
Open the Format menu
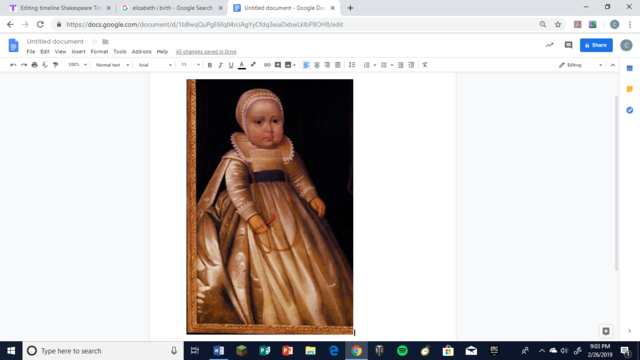click(99, 52)
